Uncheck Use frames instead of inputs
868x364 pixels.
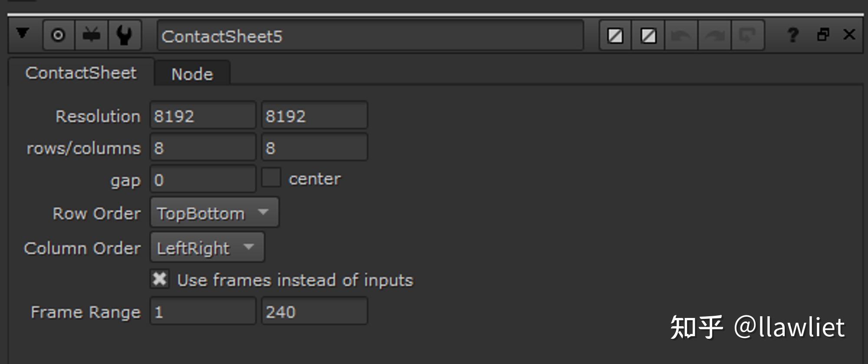[160, 279]
